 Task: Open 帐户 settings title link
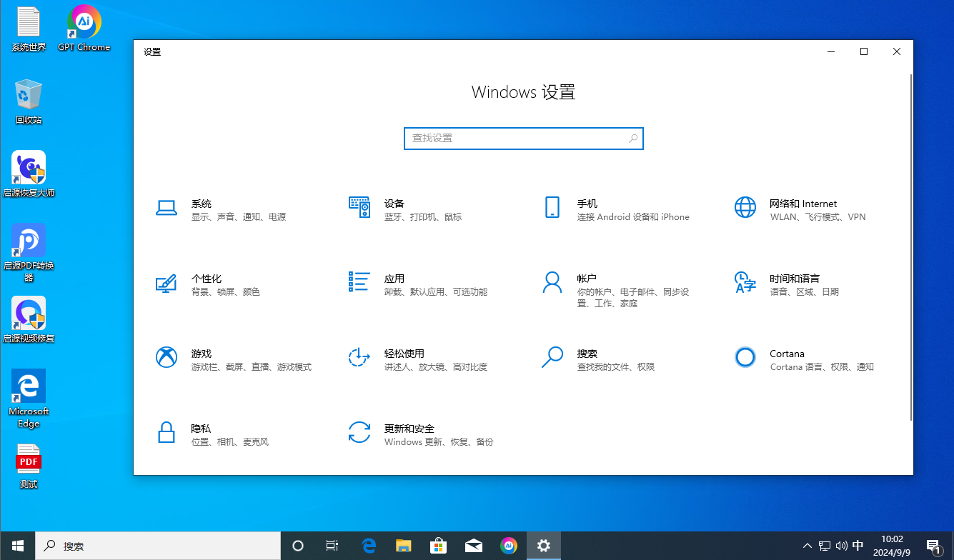[587, 279]
